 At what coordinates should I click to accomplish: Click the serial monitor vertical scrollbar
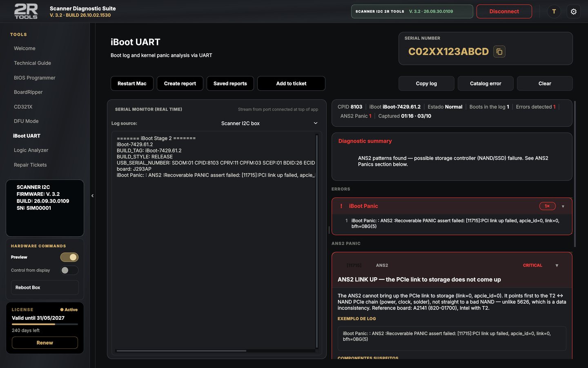(317, 241)
